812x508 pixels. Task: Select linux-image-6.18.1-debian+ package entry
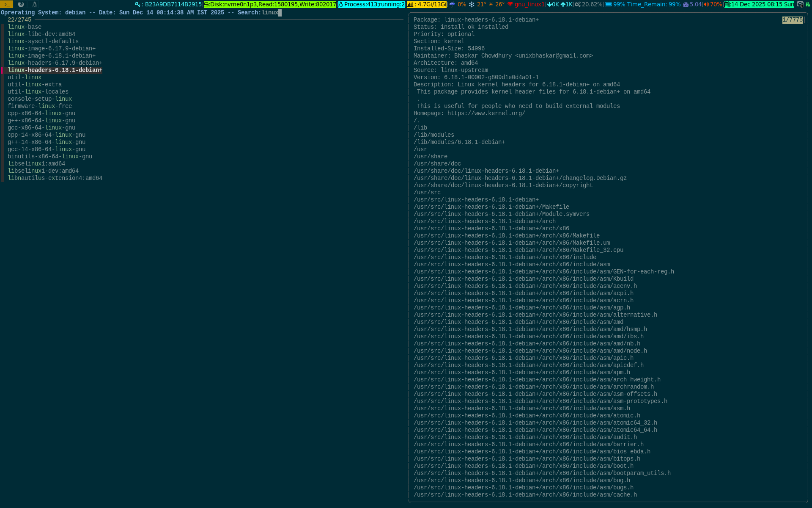(52, 56)
